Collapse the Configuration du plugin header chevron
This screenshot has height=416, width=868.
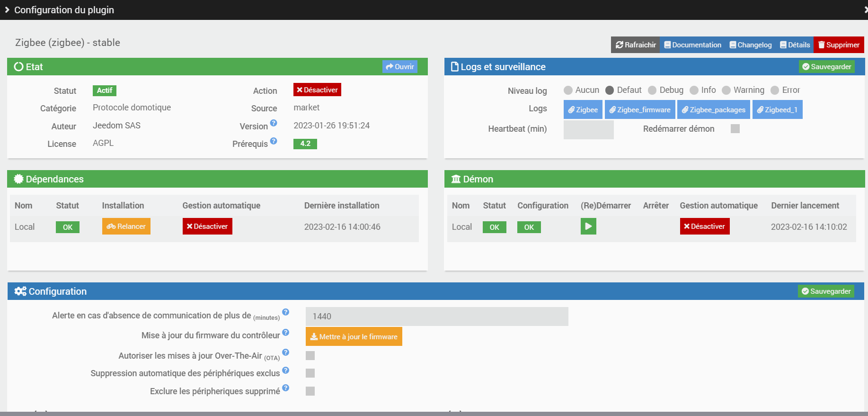(x=7, y=10)
